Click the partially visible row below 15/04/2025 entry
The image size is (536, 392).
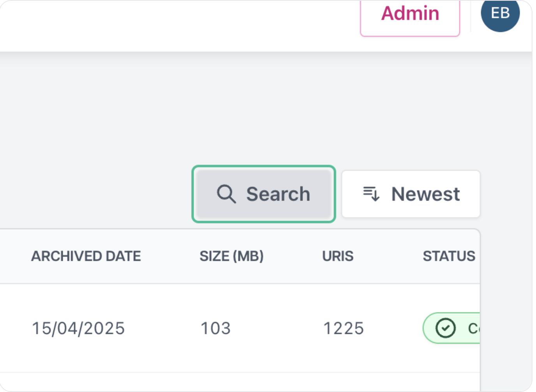click(x=240, y=382)
